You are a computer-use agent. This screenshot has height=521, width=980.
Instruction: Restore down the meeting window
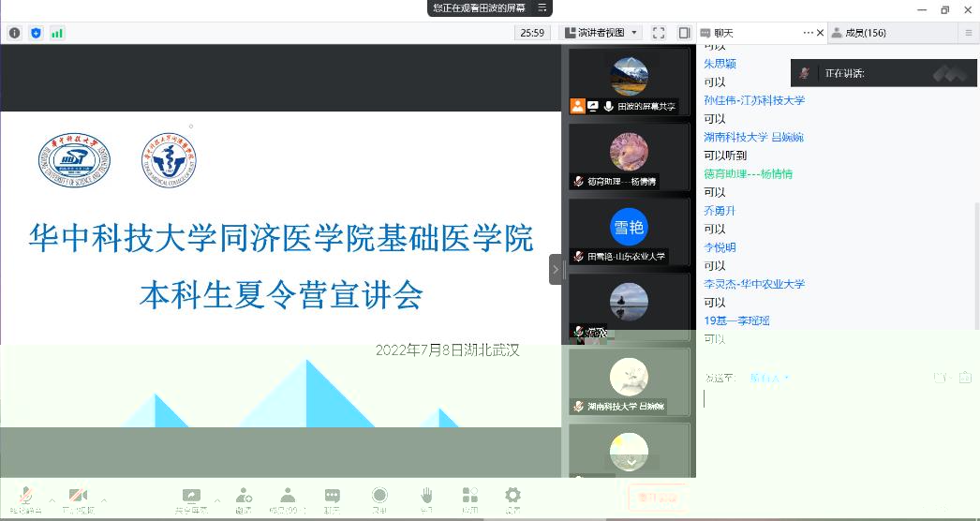[x=944, y=9]
